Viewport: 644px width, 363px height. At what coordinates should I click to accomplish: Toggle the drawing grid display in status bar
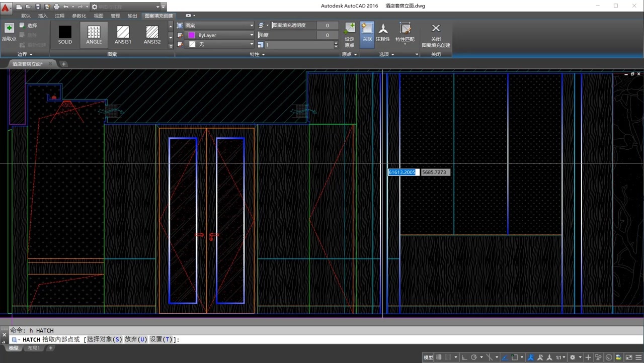click(x=439, y=357)
